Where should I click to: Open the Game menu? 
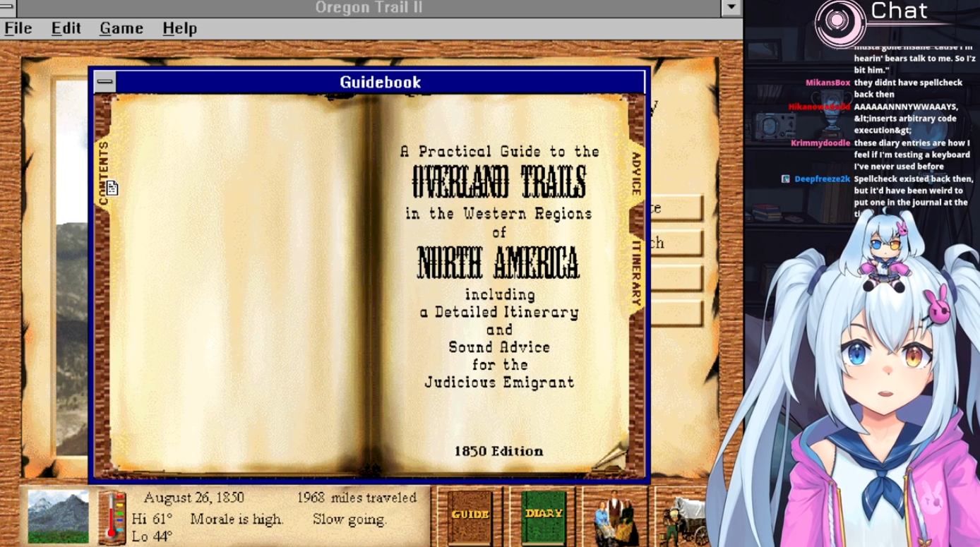coord(121,28)
